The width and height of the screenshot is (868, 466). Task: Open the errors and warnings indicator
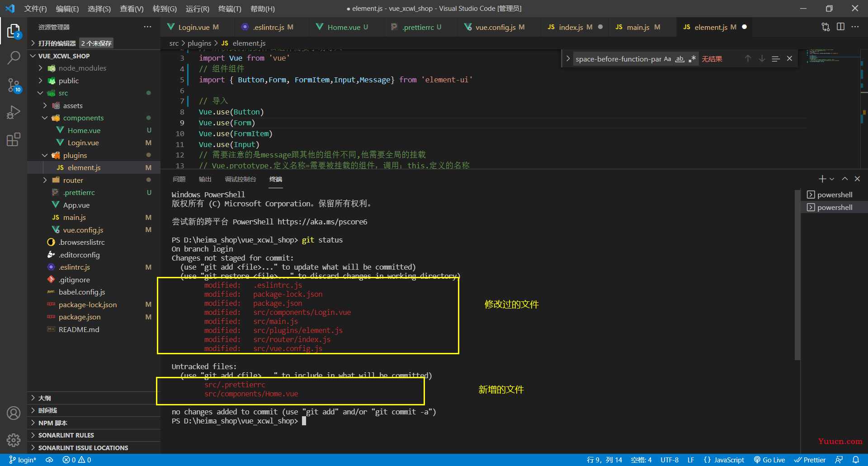[77, 460]
